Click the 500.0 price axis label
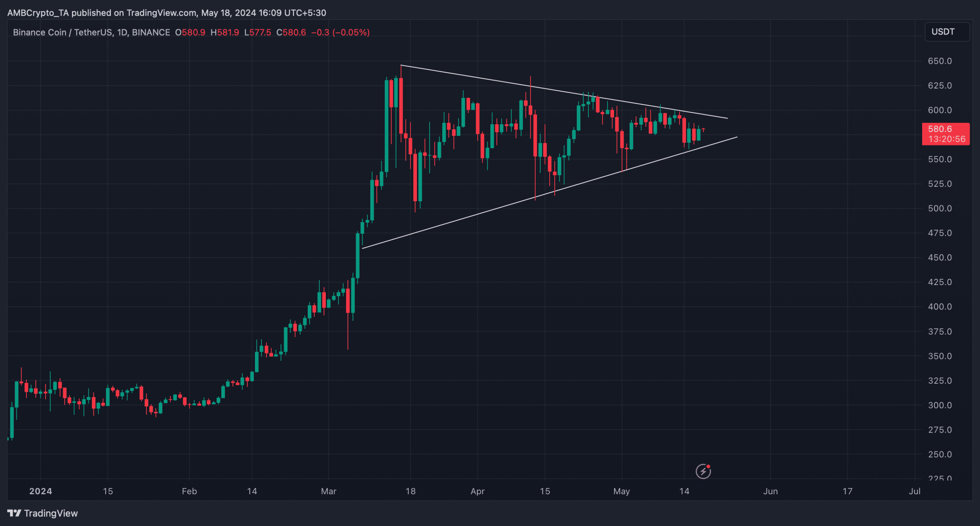980x526 pixels. coord(939,208)
